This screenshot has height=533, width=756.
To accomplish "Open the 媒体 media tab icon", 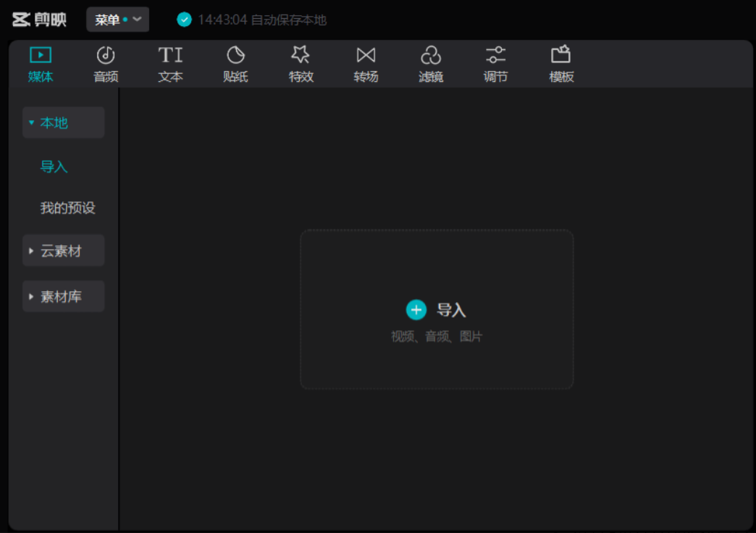I will [41, 55].
